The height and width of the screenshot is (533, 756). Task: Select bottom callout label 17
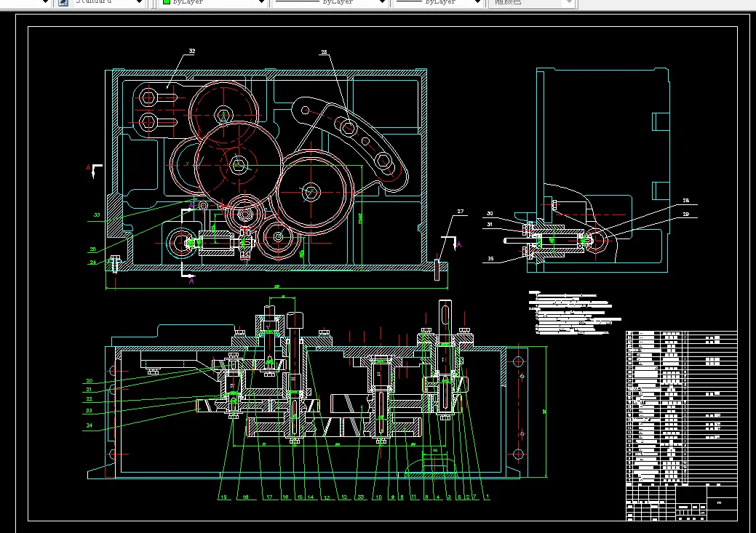tap(269, 497)
